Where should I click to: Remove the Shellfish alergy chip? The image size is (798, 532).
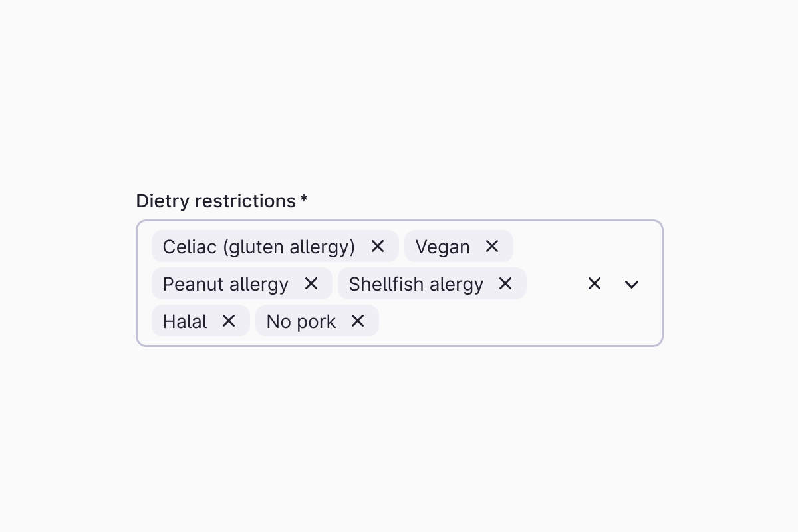(x=505, y=284)
